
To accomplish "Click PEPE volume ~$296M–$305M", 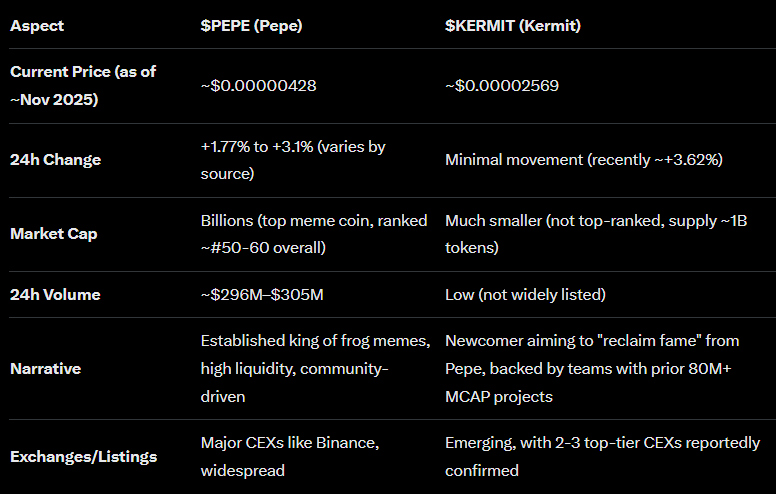I will point(263,295).
